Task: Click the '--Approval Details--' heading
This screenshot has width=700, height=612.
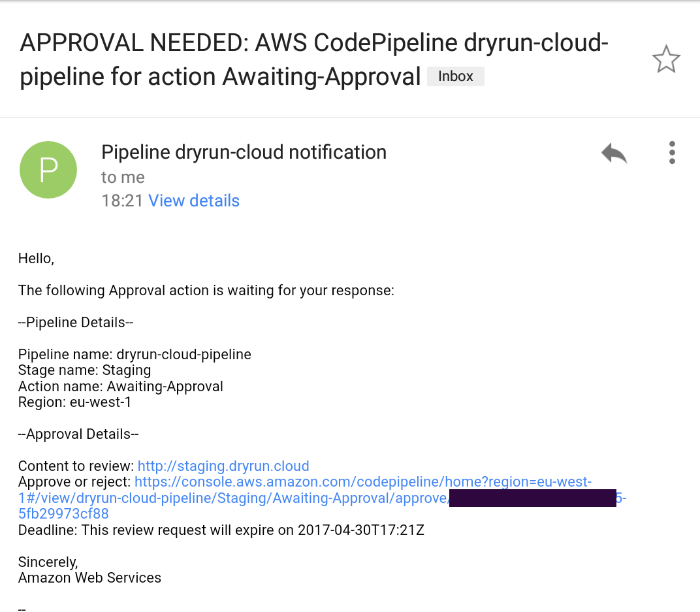Action: [78, 434]
